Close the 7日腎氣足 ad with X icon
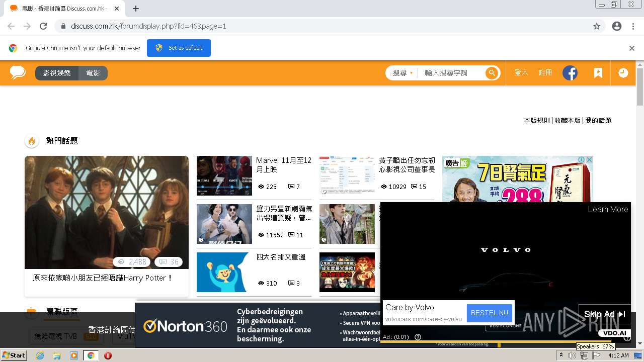The image size is (644, 362). tap(590, 159)
